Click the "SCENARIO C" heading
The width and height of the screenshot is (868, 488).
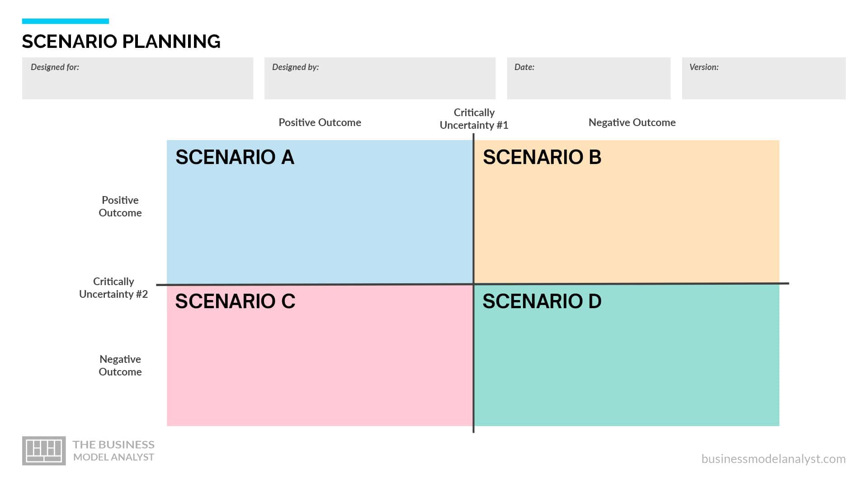[235, 301]
